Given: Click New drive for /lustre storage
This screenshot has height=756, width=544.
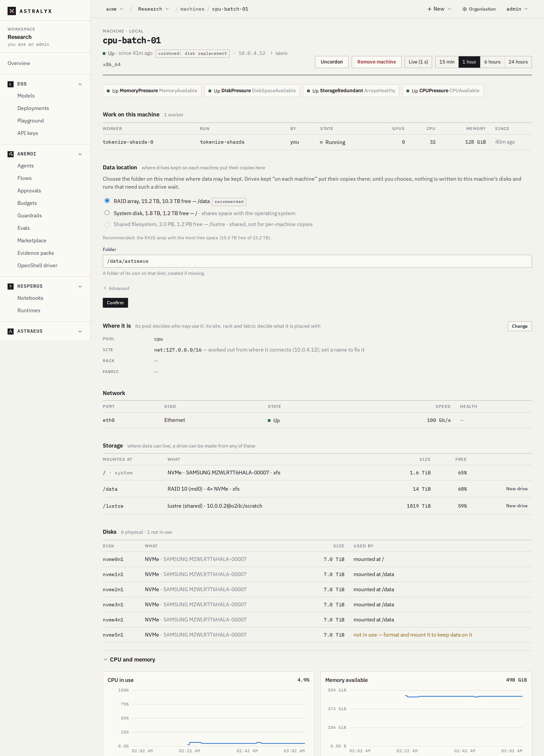Looking at the screenshot, I should coord(517,506).
